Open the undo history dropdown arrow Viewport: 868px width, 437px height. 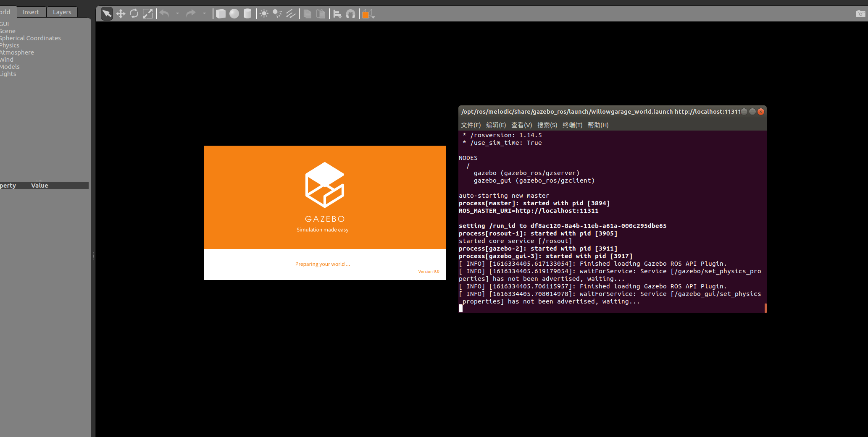(x=177, y=14)
